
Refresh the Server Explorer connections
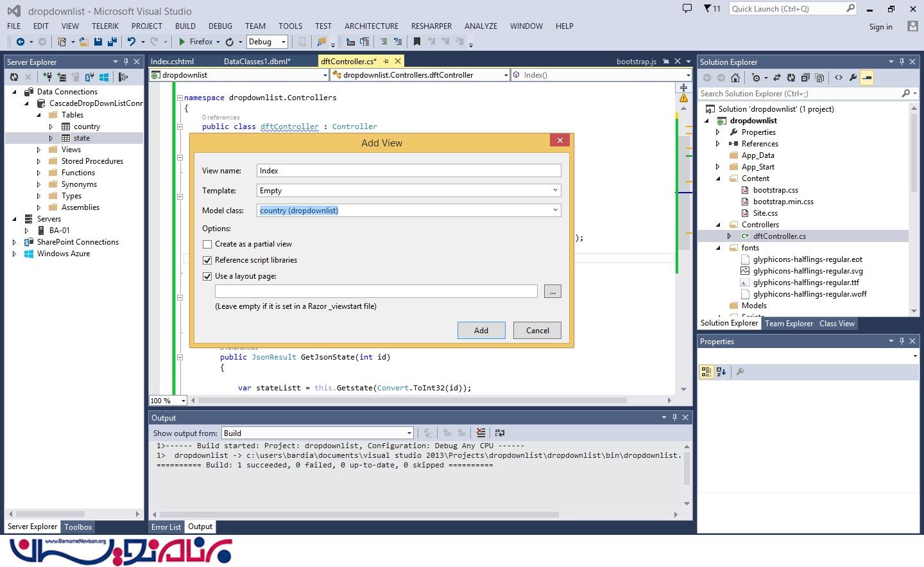pos(14,77)
